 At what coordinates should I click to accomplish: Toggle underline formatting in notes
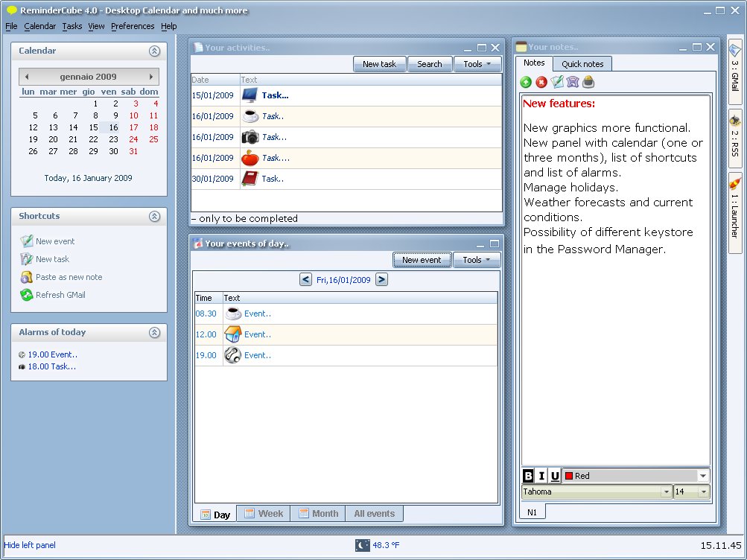[555, 476]
